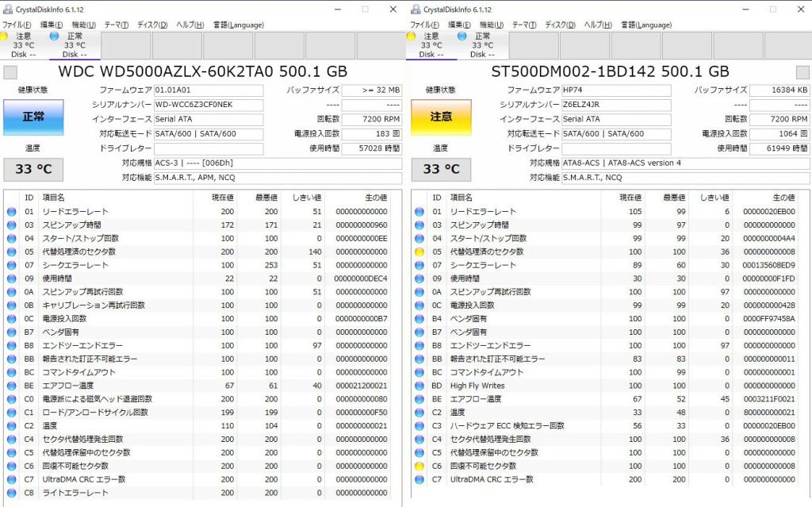This screenshot has width=812, height=507.
Task: Click the yellow 注意 health status button
Action: [441, 117]
